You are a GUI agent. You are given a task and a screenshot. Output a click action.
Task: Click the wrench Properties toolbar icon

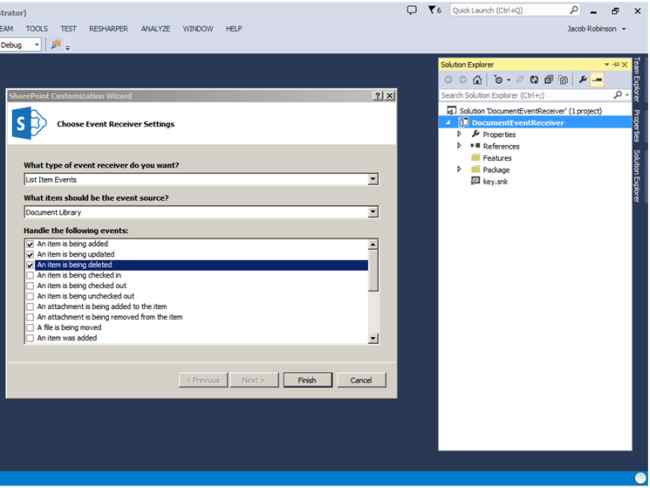pos(582,79)
